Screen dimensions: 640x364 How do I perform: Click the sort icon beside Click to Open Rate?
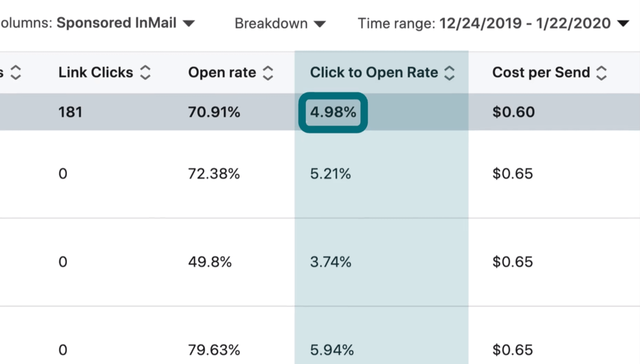(450, 72)
